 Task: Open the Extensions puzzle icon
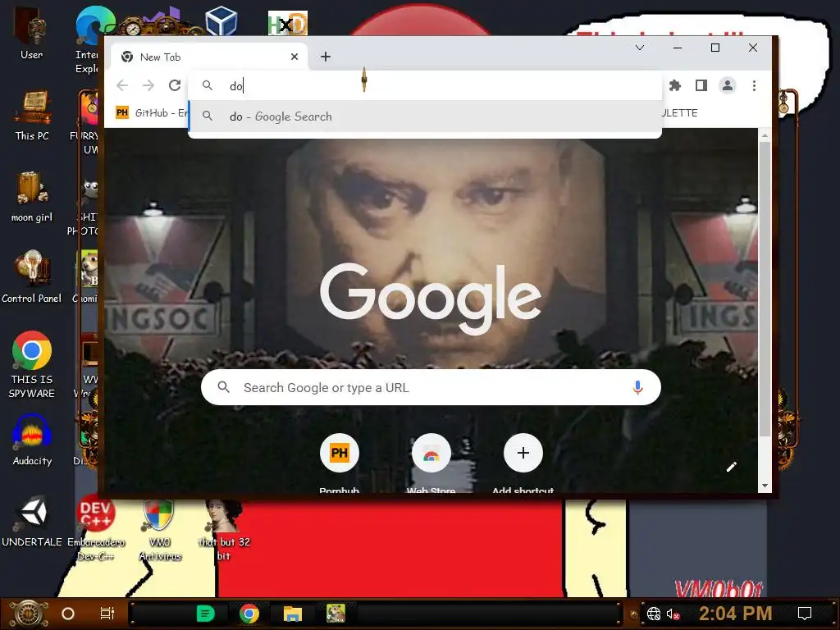(x=675, y=85)
